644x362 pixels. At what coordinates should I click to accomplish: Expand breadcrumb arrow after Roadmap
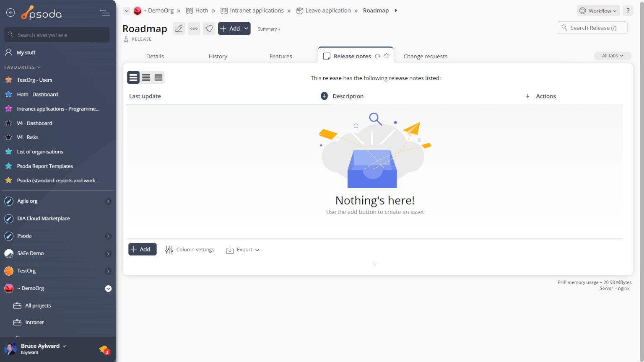click(x=396, y=10)
